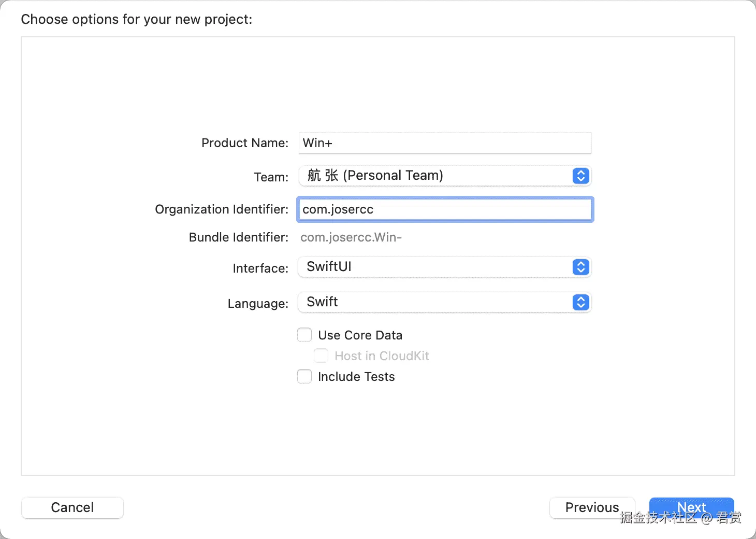Click the "Bundle Identifier:" label

[x=238, y=237]
